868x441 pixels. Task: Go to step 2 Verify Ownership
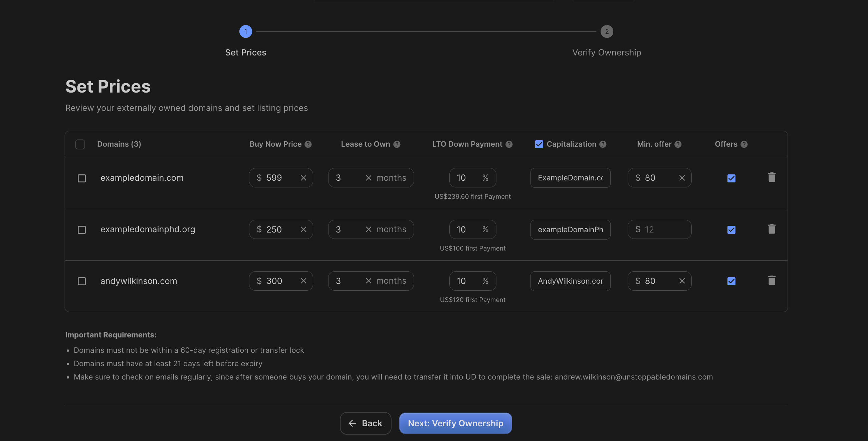point(607,32)
